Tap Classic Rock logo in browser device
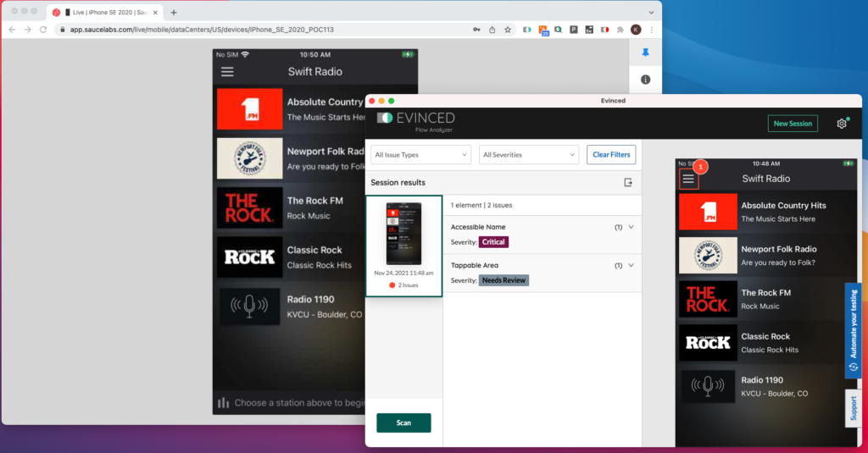 [x=250, y=257]
